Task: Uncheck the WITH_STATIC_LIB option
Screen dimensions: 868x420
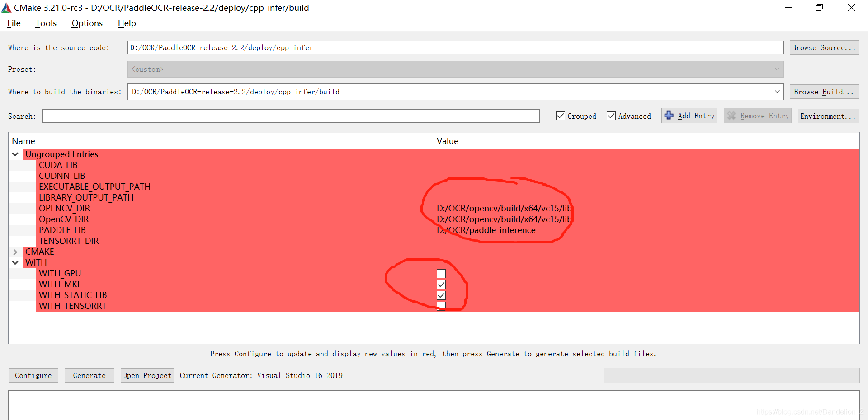Action: [x=441, y=295]
